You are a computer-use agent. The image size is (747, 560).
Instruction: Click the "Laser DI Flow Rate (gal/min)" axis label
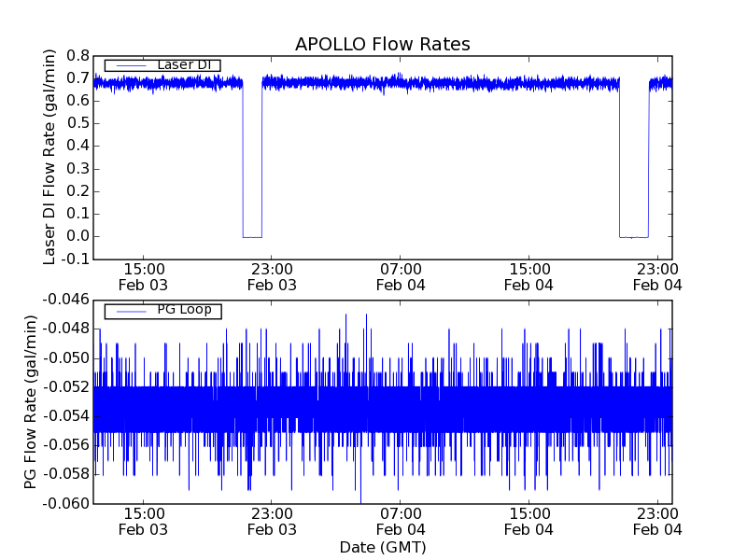pyautogui.click(x=49, y=157)
